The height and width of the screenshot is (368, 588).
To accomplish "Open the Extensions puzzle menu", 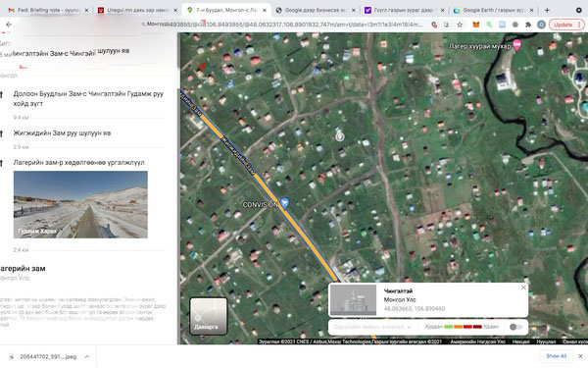I will (528, 25).
